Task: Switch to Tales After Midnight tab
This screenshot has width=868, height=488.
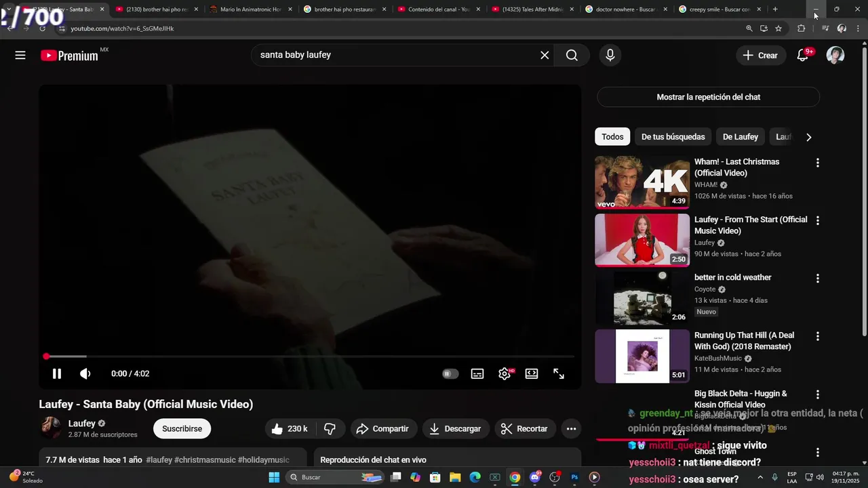Action: (532, 9)
